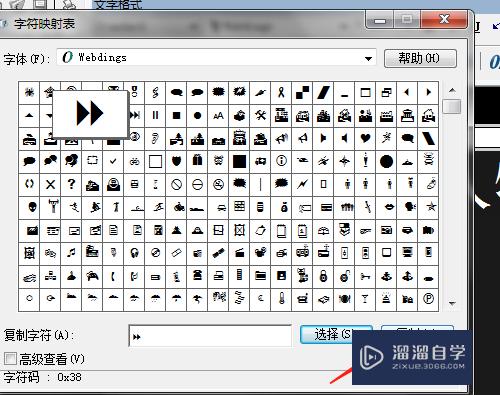Select the credit card glyph
The image size is (500, 395).
coord(326,207)
